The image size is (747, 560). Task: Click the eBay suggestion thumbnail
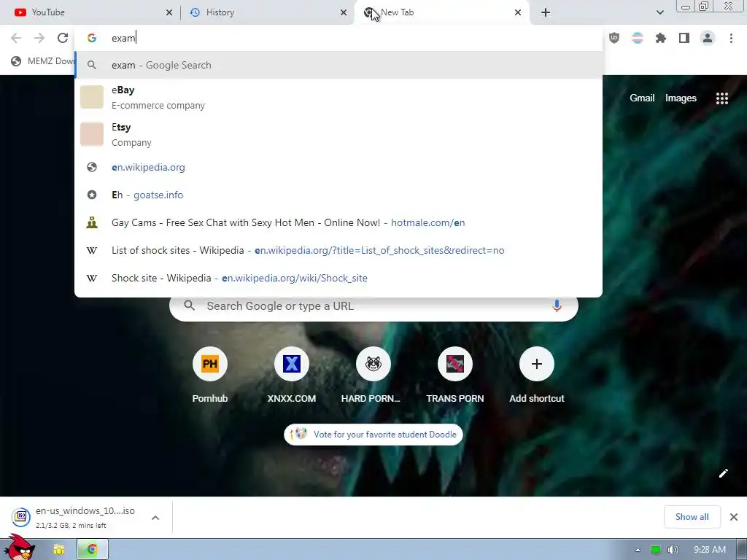pyautogui.click(x=92, y=97)
